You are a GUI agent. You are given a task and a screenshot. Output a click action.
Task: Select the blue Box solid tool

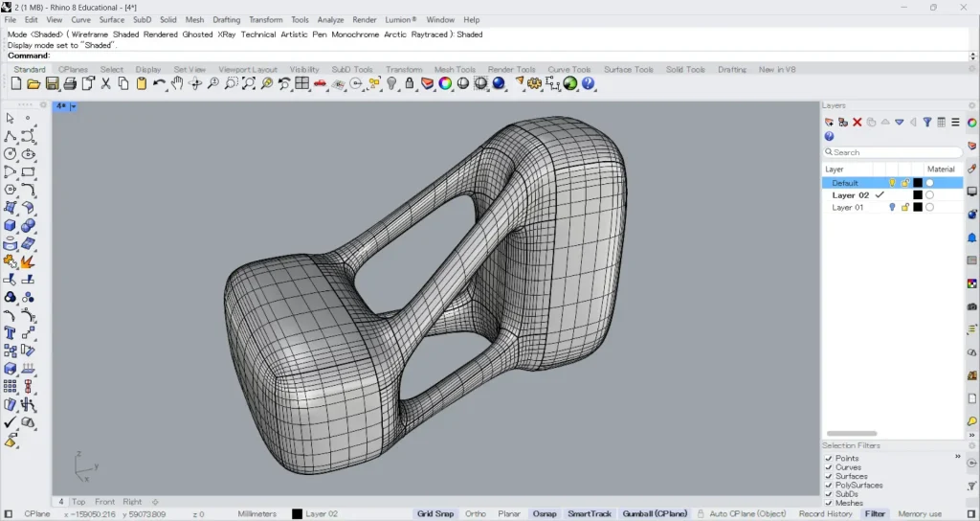pyautogui.click(x=10, y=225)
